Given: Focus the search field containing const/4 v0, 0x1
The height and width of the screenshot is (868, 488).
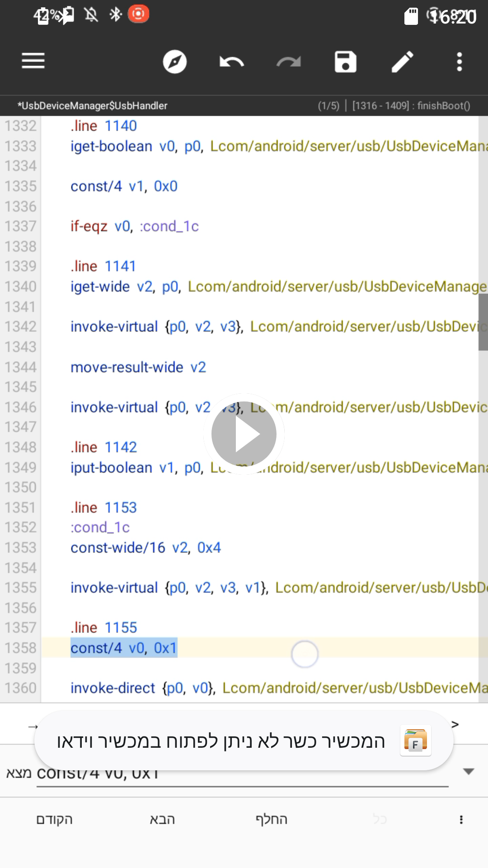Looking at the screenshot, I should coord(242,774).
